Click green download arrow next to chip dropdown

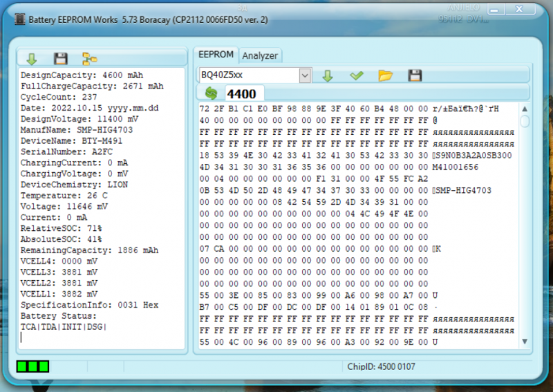click(x=328, y=75)
